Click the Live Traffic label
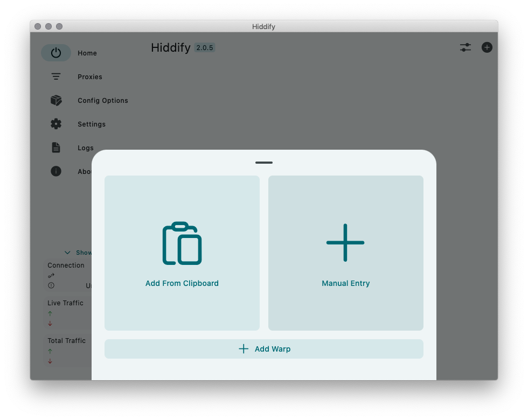Image resolution: width=528 pixels, height=420 pixels. point(65,303)
